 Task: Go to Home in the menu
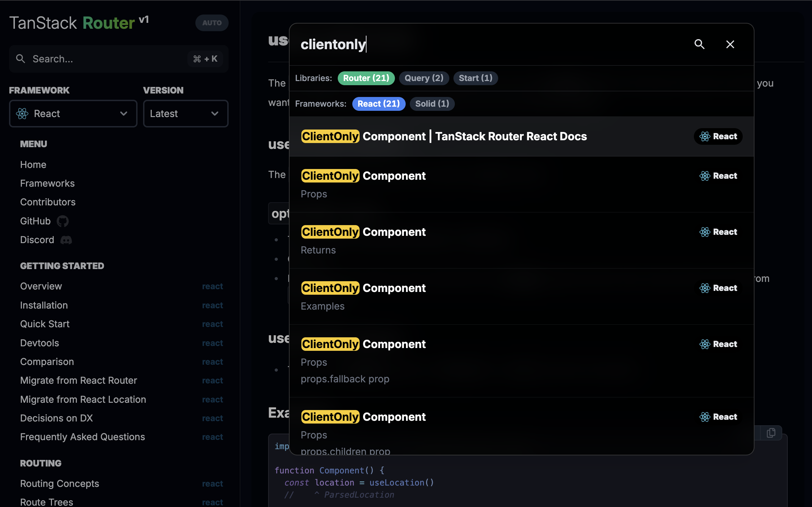point(33,164)
